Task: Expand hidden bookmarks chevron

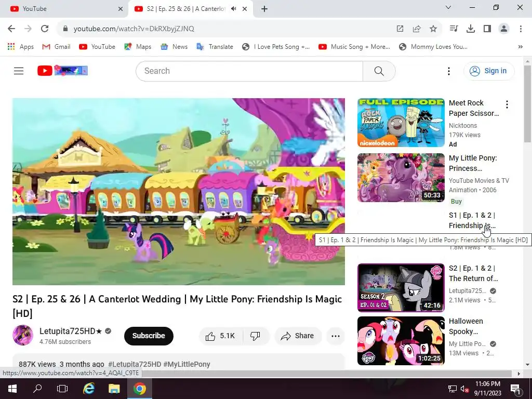Action: 521,47
